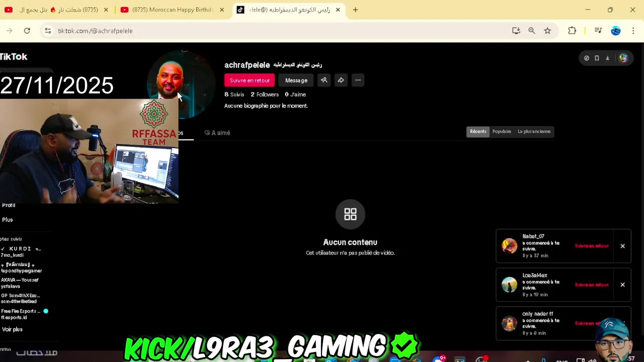Open the som4thwillretired followed account

[20, 299]
